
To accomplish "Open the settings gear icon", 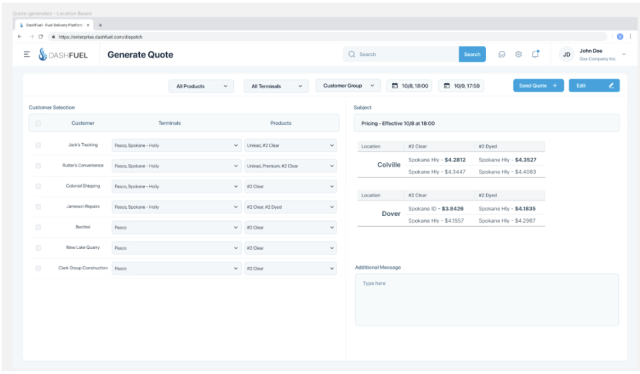I will pos(518,54).
